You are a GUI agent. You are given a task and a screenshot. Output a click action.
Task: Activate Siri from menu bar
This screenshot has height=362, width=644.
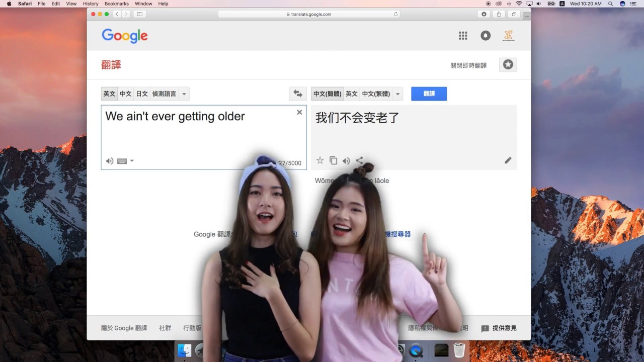[x=622, y=4]
